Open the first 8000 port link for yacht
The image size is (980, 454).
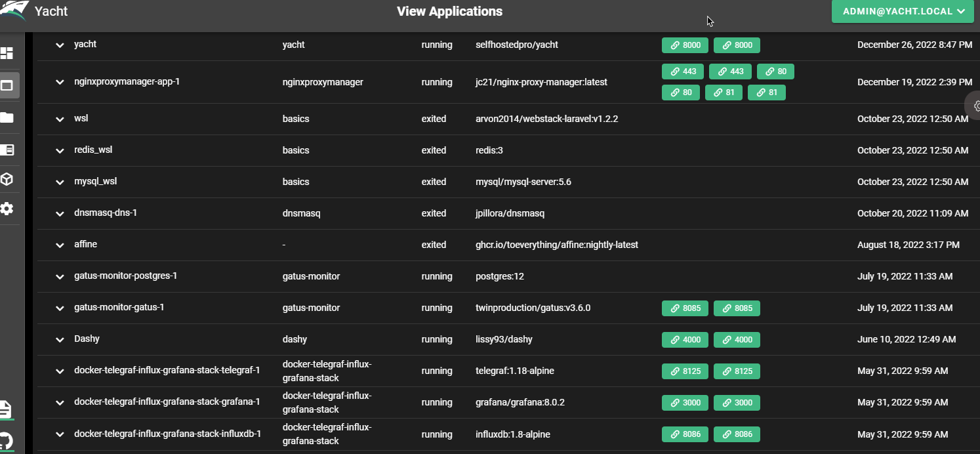click(x=685, y=45)
